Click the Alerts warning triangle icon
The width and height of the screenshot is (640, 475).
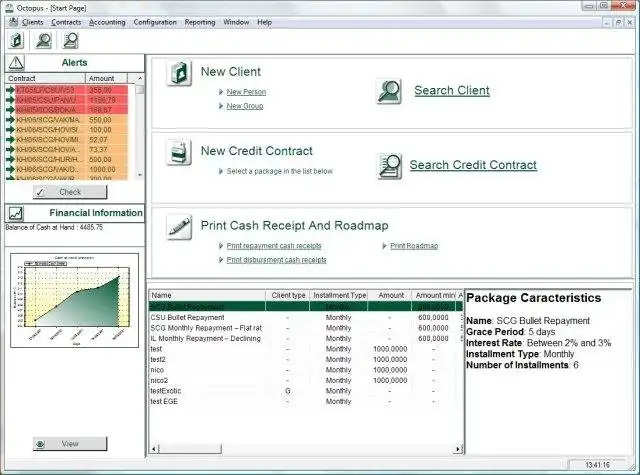click(x=16, y=63)
